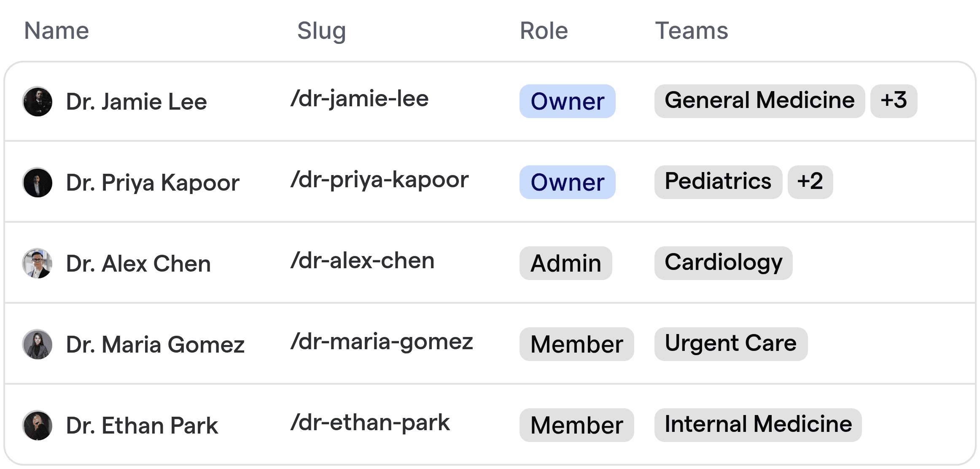Click Dr. Alex Chen's profile avatar
Screen dimensions: 980x469
[37, 263]
